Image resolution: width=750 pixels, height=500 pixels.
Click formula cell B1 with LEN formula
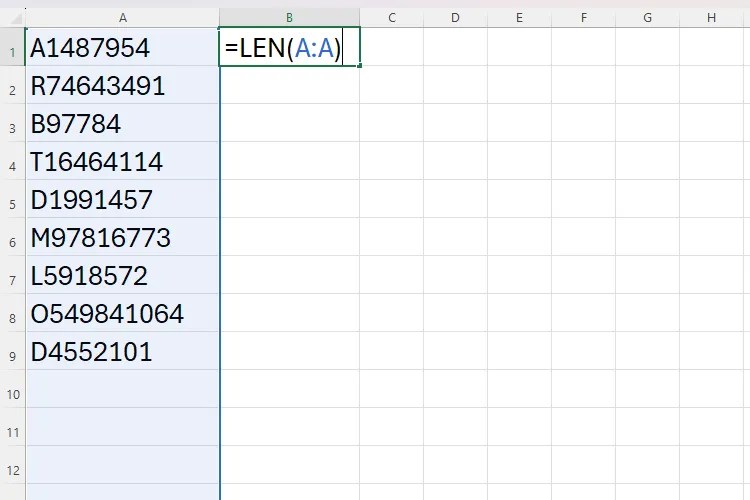click(x=289, y=47)
